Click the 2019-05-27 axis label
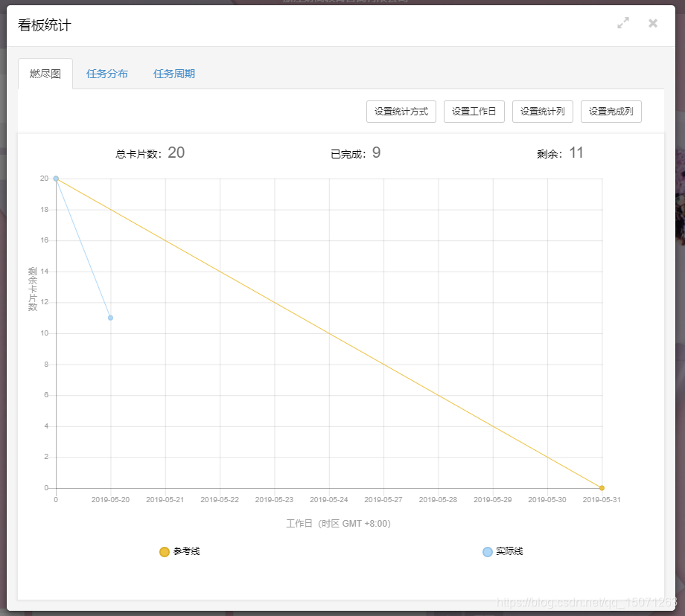Screen dimensions: 685x616 point(383,500)
